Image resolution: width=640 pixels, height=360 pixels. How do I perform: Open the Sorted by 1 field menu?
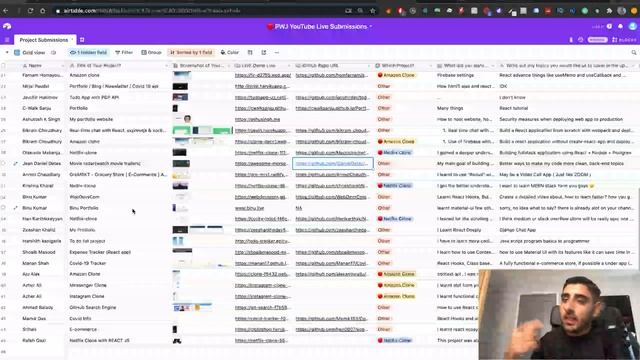click(x=191, y=52)
